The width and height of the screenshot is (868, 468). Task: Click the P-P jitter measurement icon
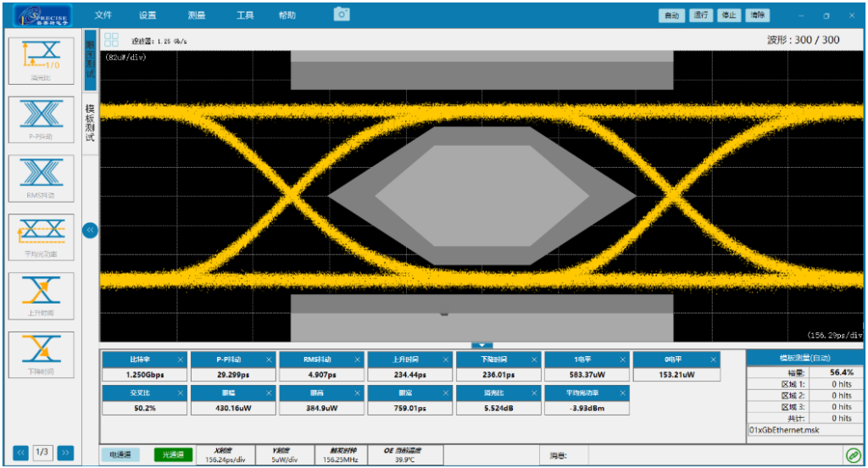pyautogui.click(x=41, y=117)
